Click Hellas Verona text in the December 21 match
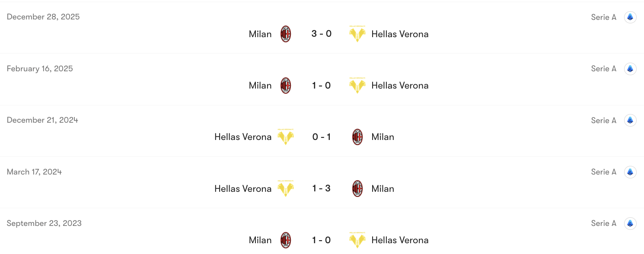The height and width of the screenshot is (254, 644). 242,137
